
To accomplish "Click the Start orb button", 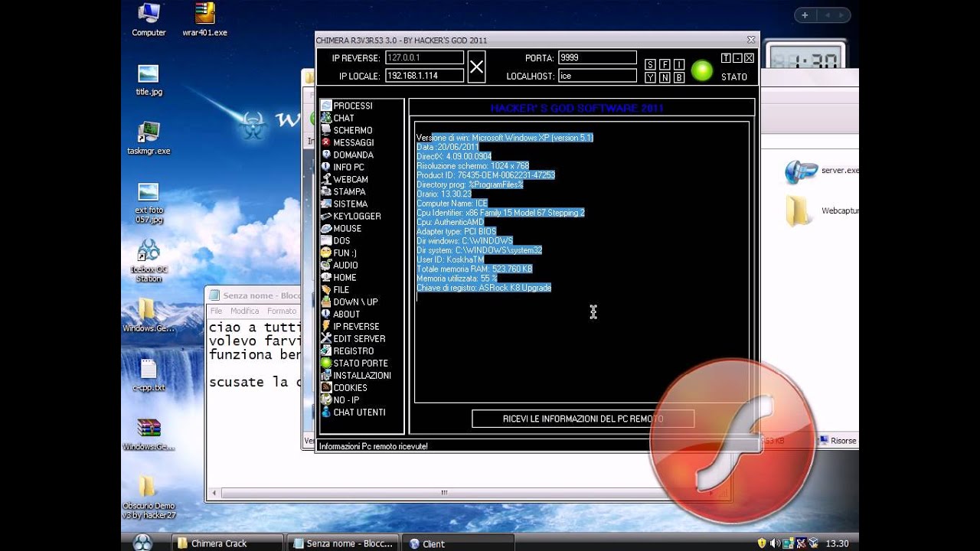I will click(142, 543).
